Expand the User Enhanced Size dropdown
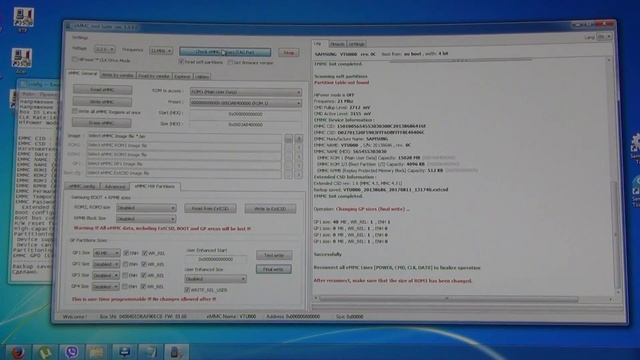This screenshot has width=640, height=360. click(216, 279)
